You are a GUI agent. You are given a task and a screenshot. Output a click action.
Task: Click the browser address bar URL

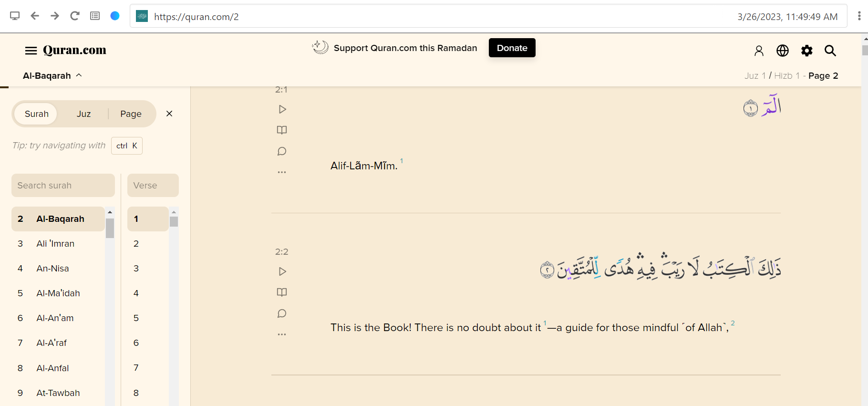pos(196,17)
